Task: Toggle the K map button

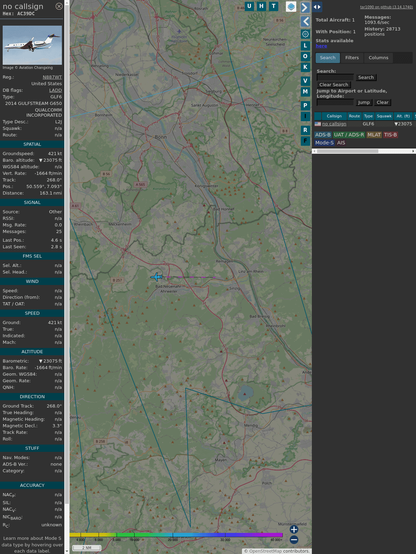Action: pyautogui.click(x=305, y=67)
